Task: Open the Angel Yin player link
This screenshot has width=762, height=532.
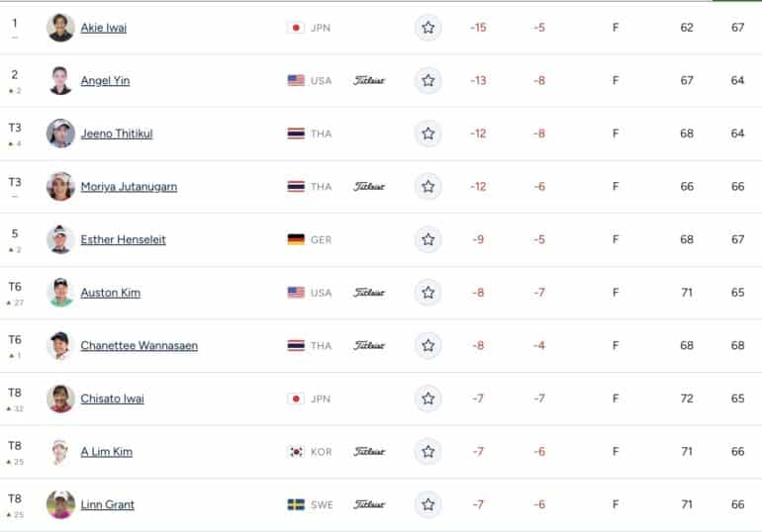Action: [x=105, y=80]
